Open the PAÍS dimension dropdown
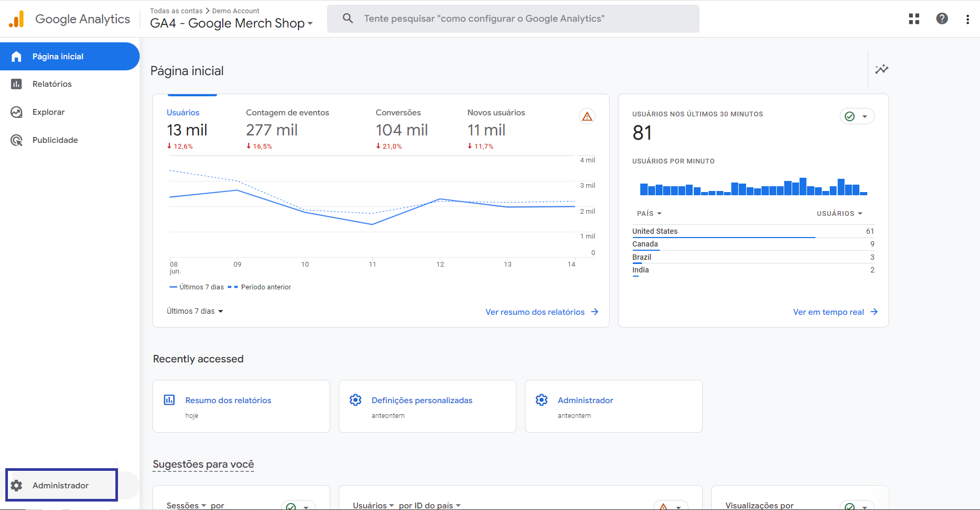Screen dimensions: 980x510 (649, 213)
